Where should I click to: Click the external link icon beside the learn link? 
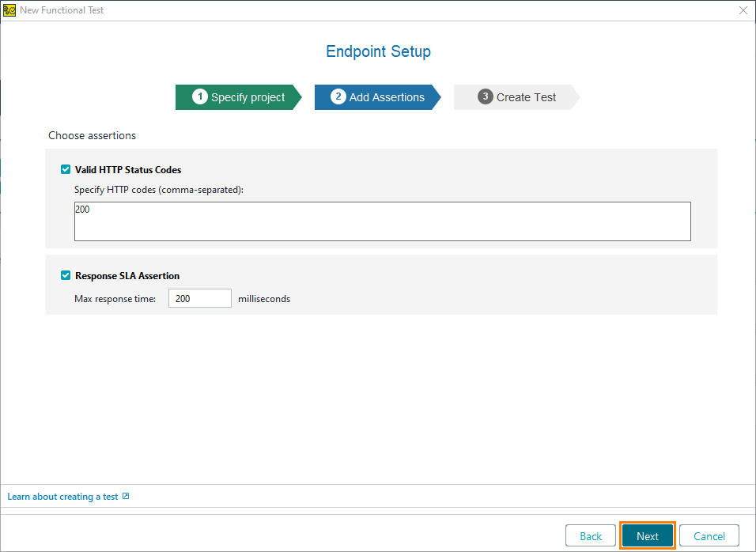click(125, 496)
